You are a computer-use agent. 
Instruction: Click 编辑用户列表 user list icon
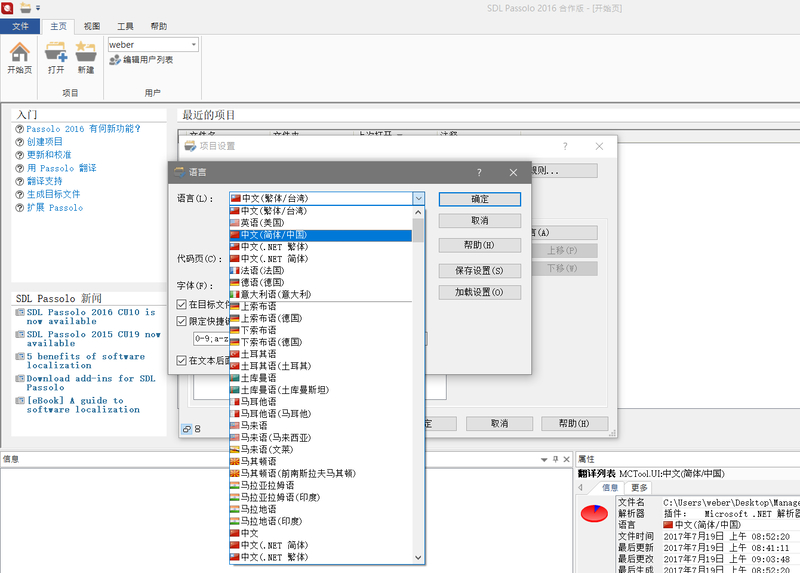coord(115,60)
